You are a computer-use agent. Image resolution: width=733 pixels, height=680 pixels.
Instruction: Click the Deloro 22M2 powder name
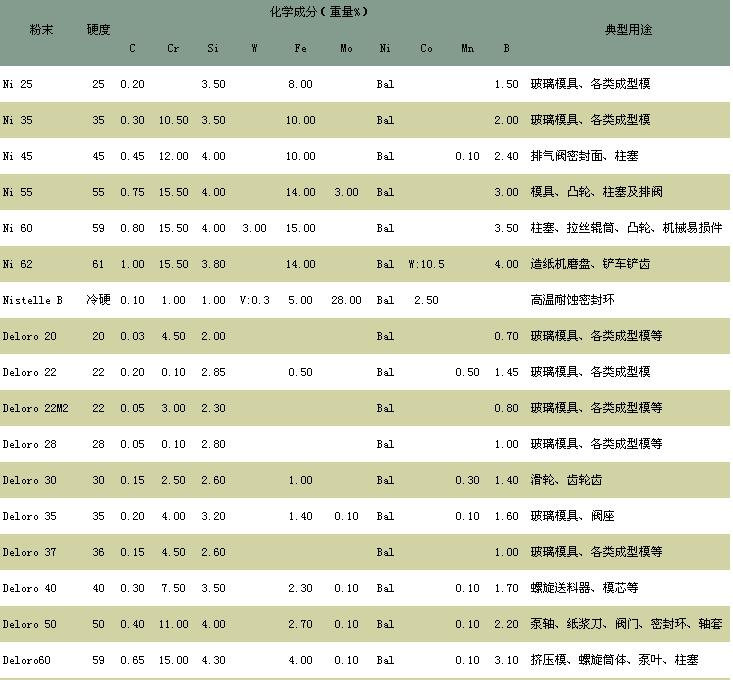tap(35, 408)
